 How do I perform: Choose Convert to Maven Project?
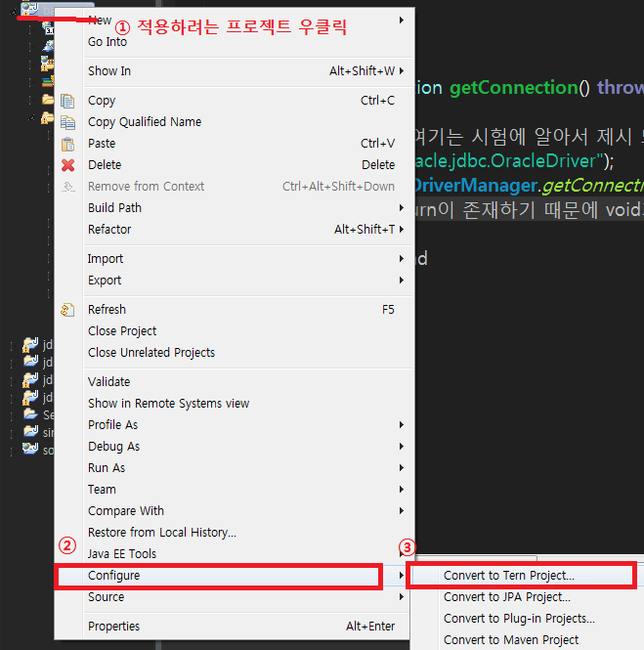click(527, 640)
